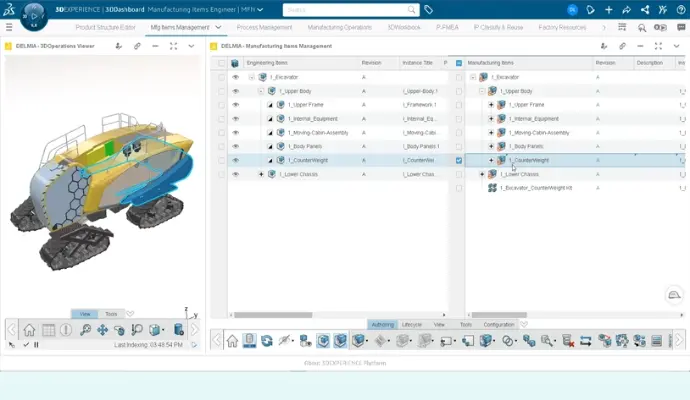The height and width of the screenshot is (400, 690).
Task: Click the table grid icon in viewer toolbar
Action: pos(48,330)
